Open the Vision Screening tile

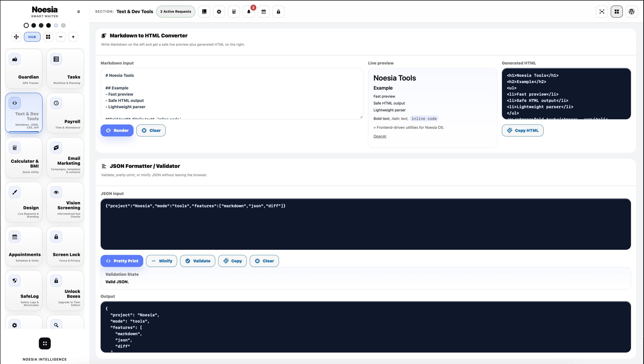pos(65,202)
